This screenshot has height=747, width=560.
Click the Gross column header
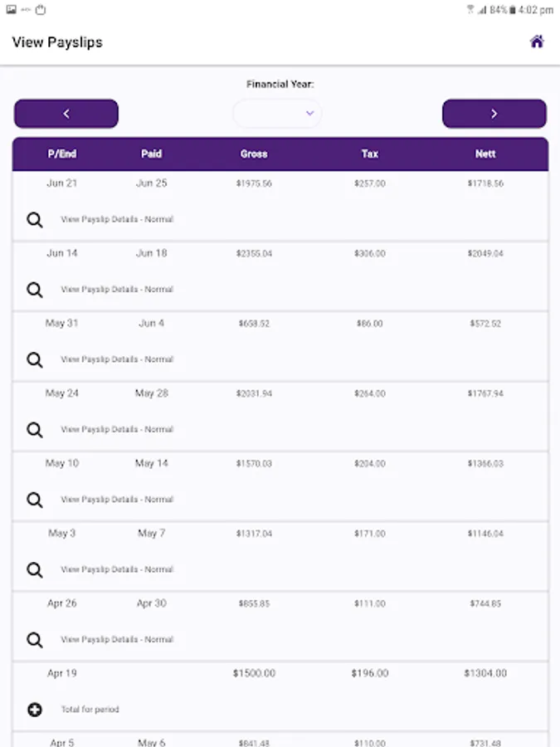pos(254,154)
